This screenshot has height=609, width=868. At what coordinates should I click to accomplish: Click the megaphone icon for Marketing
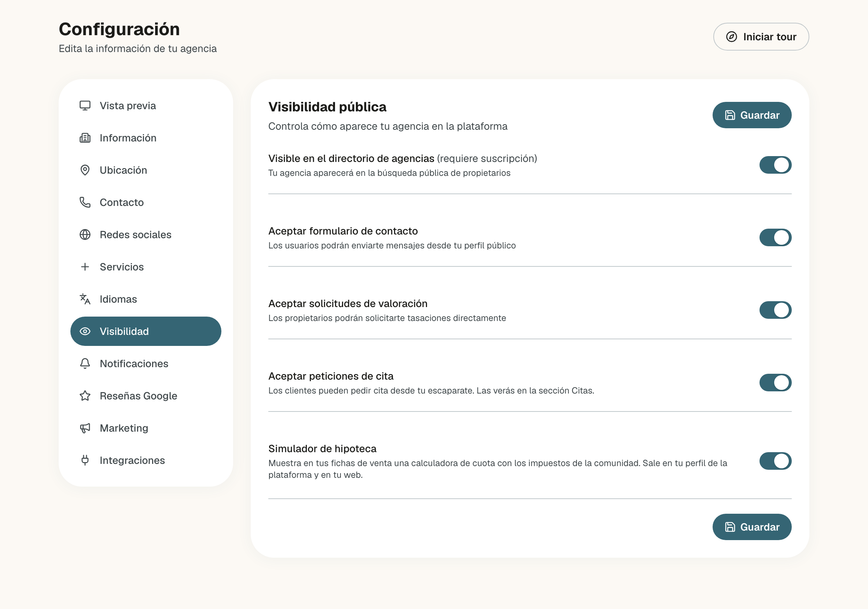click(85, 428)
